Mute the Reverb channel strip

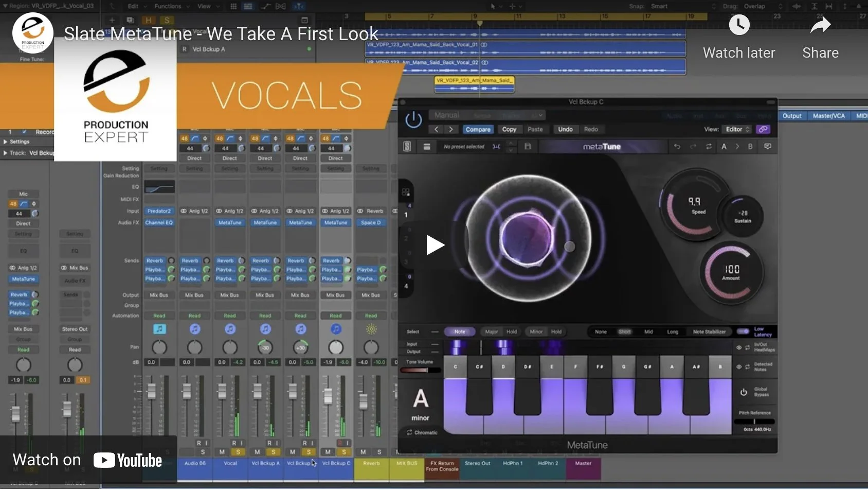[363, 452]
